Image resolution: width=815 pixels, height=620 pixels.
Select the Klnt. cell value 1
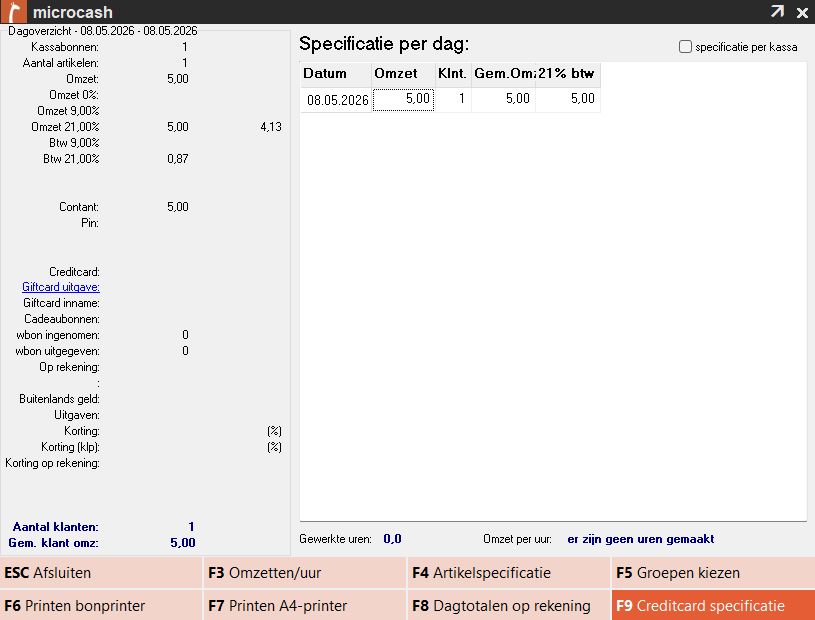[453, 100]
